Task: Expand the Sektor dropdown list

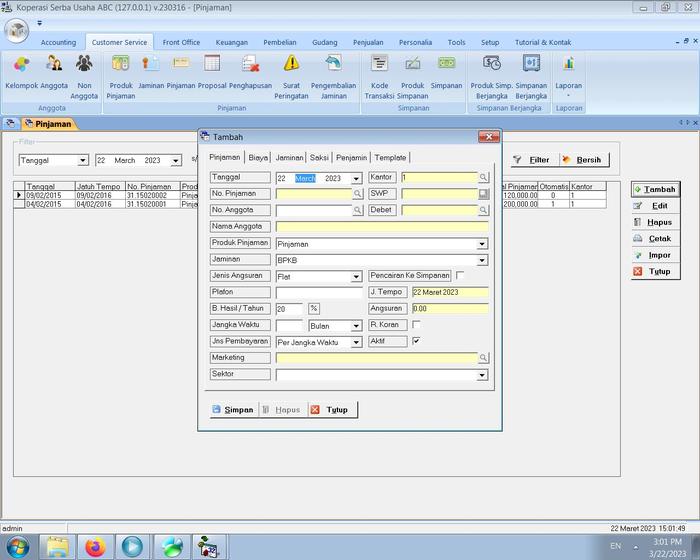Action: coord(482,375)
